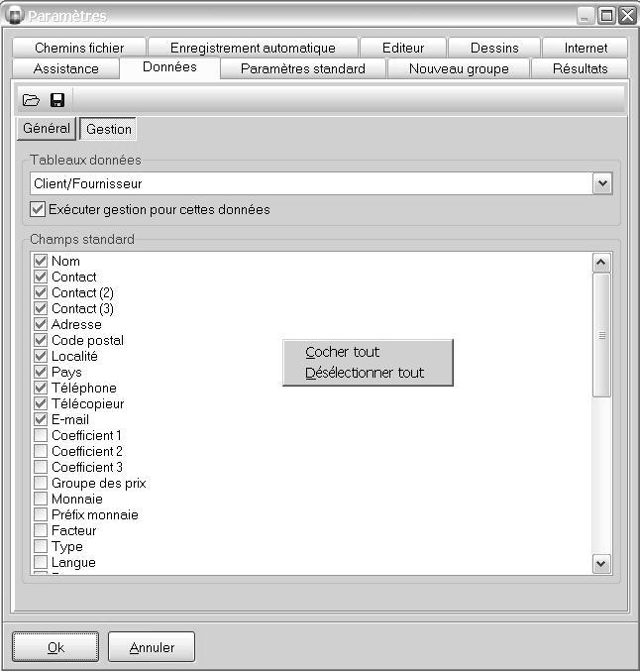
Task: Maximize the Paramètres window
Action: 607,16
